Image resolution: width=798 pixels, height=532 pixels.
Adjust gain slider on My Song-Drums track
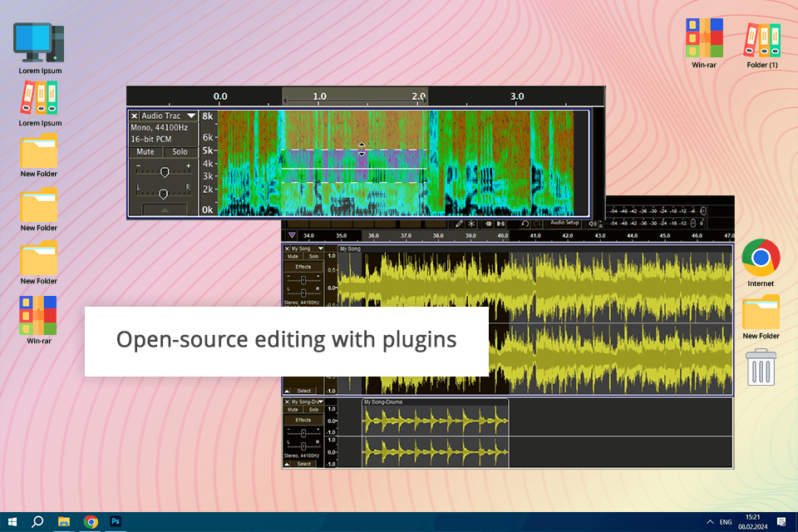303,433
